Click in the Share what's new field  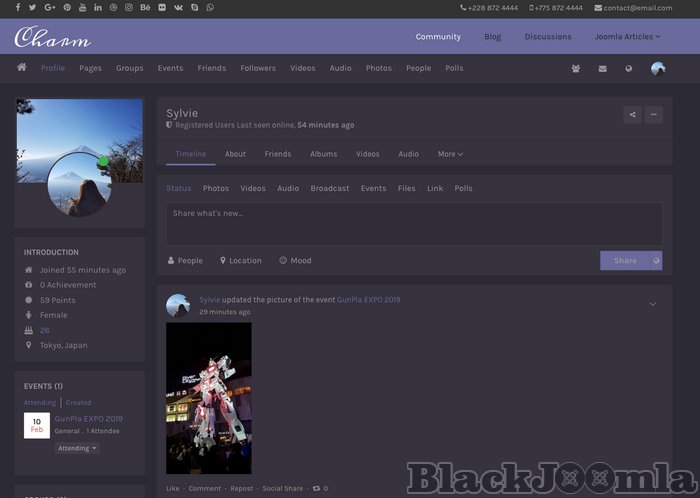pyautogui.click(x=414, y=224)
